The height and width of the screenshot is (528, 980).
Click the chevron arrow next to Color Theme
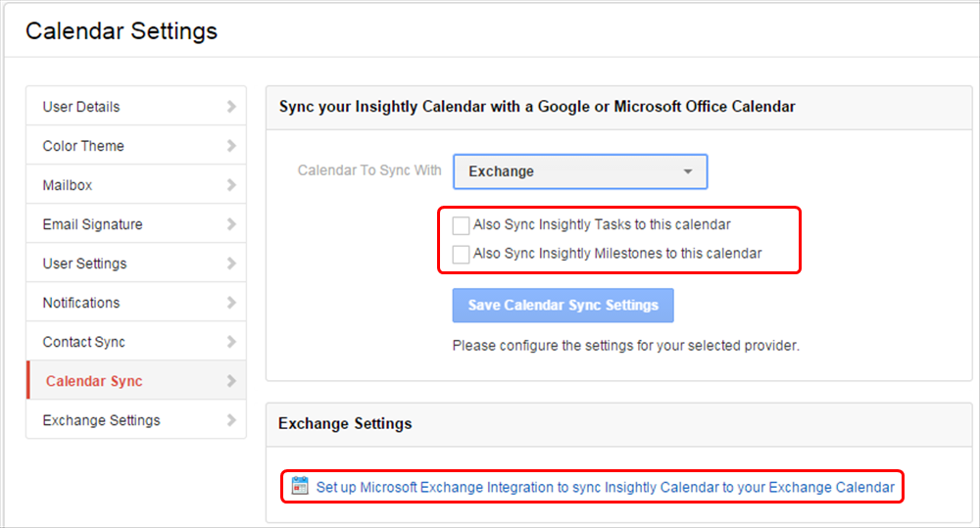(231, 146)
